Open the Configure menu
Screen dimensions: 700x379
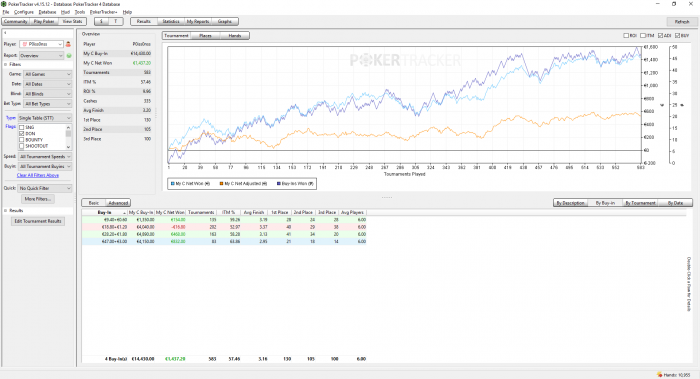coord(24,12)
